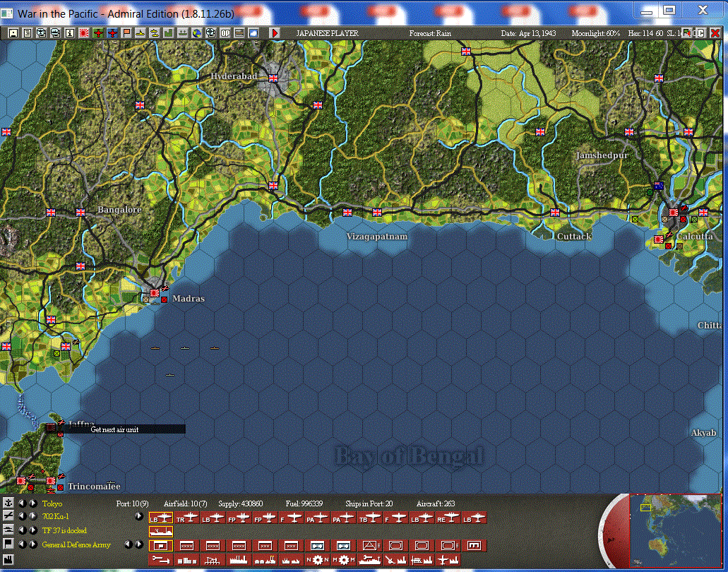Click the 'Moonlight: 60%' status text
This screenshot has width=728, height=572.
coord(596,33)
